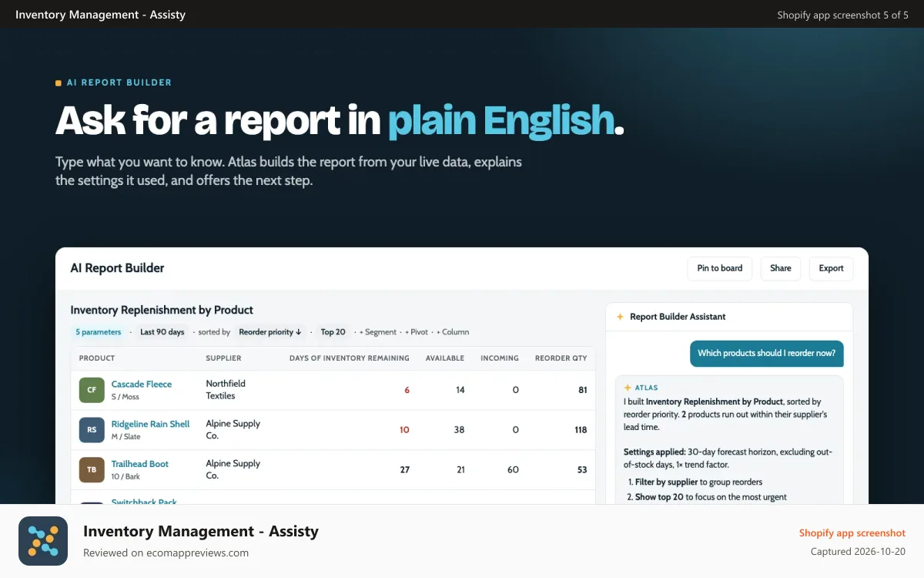
Task: Add a Column to the report
Action: (453, 332)
